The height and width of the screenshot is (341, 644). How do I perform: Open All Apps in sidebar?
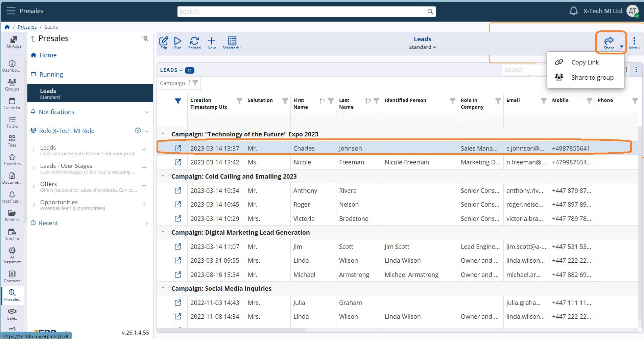pos(14,42)
